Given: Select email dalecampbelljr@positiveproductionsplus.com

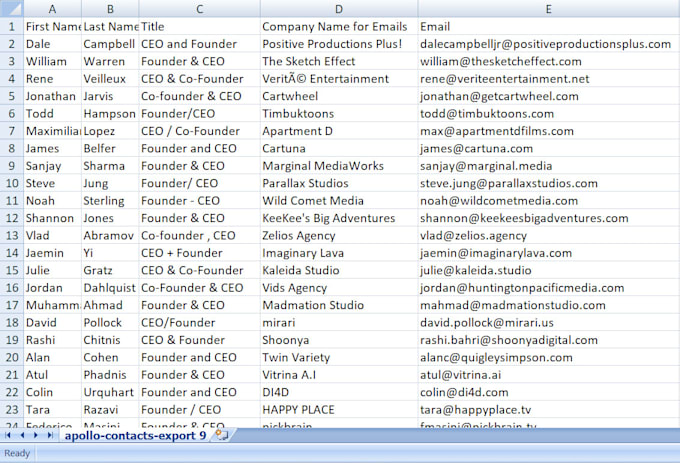Looking at the screenshot, I should [549, 44].
